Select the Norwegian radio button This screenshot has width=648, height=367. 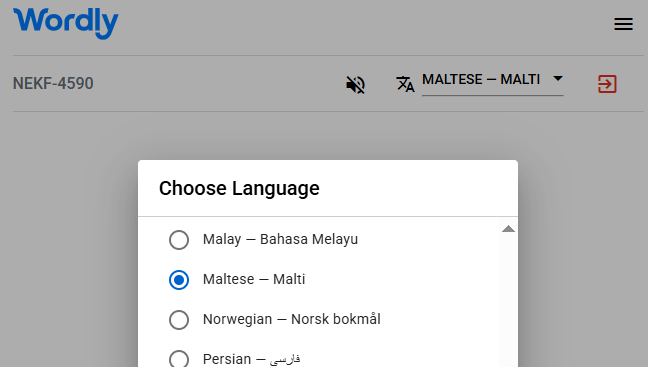[x=179, y=320]
